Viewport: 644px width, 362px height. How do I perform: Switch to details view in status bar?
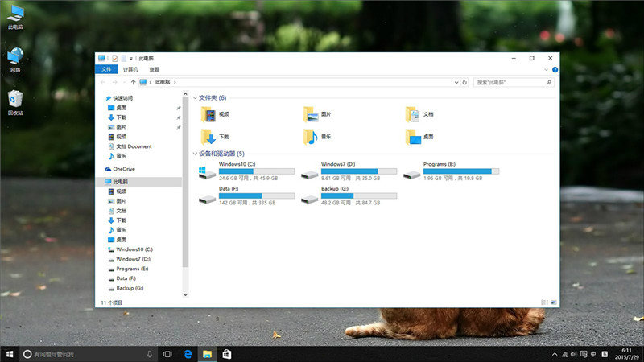coord(545,302)
